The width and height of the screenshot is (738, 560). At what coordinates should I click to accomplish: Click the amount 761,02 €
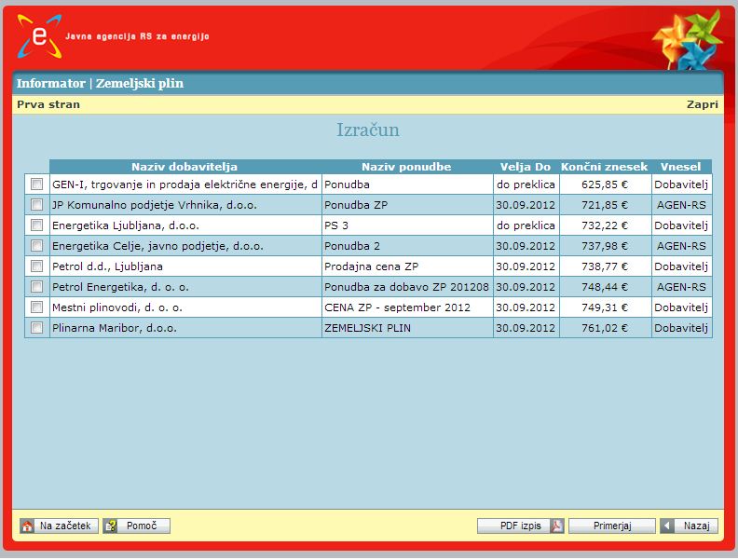tap(605, 328)
